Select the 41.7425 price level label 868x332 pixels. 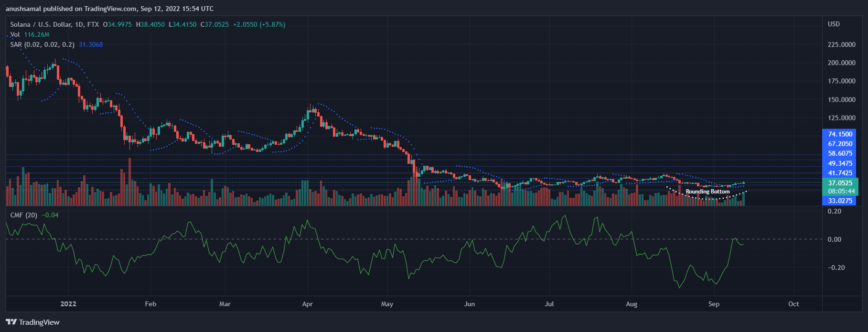pyautogui.click(x=840, y=173)
